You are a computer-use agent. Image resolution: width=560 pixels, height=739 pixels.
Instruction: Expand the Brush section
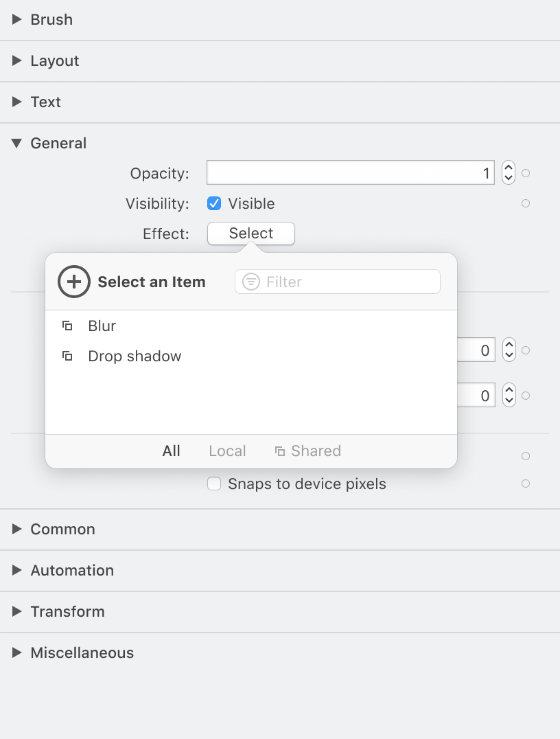tap(17, 19)
